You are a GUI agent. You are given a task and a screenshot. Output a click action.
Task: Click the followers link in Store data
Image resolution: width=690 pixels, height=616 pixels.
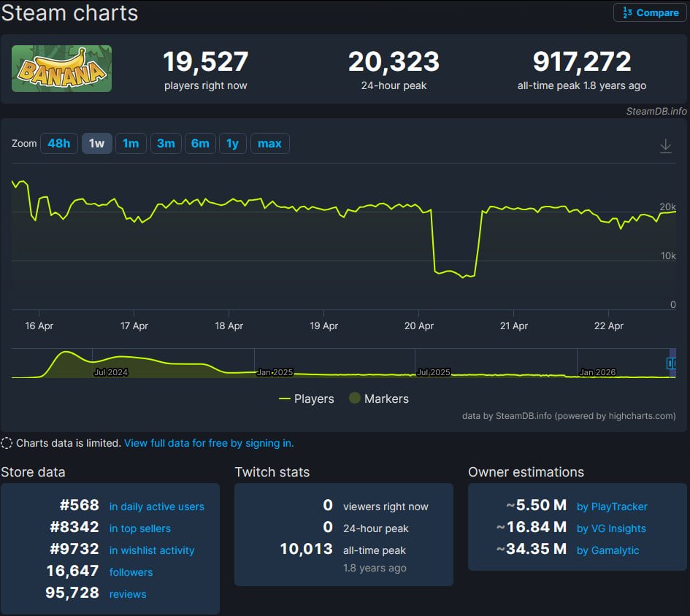pos(131,572)
